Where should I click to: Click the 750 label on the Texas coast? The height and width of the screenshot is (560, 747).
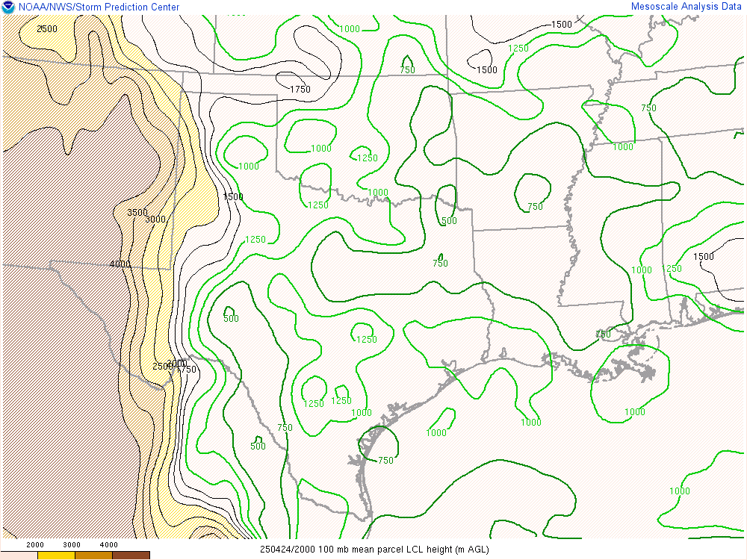pos(385,461)
